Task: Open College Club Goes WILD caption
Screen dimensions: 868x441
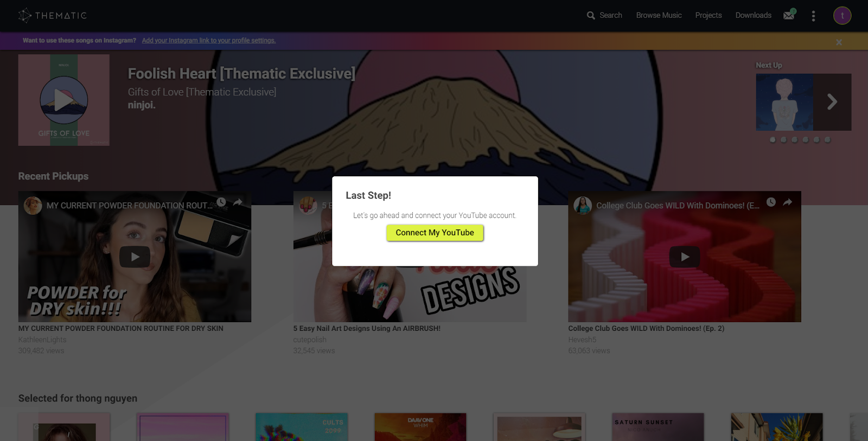Action: point(646,328)
